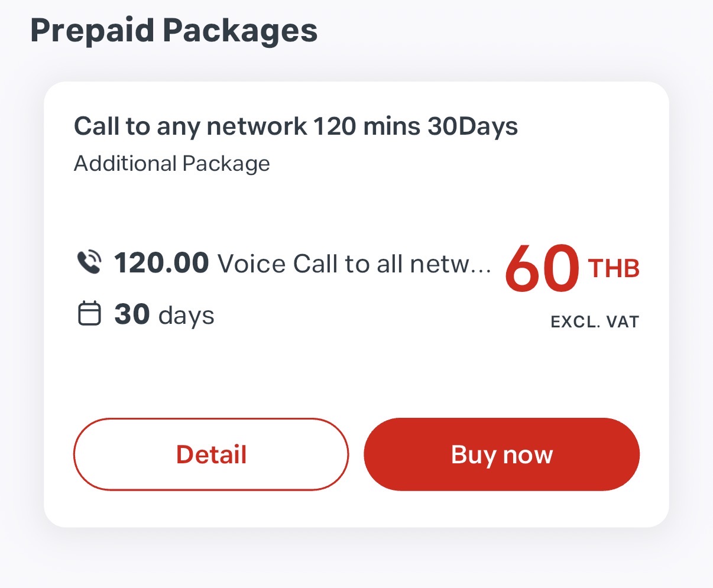The height and width of the screenshot is (588, 713).
Task: Click the word 'Packages' in the heading
Action: [x=240, y=31]
